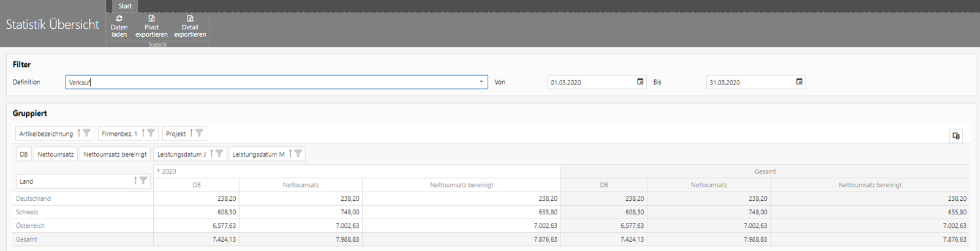Image resolution: width=980 pixels, height=251 pixels.
Task: Focus the Definition field containing Verkauf
Action: (x=276, y=82)
